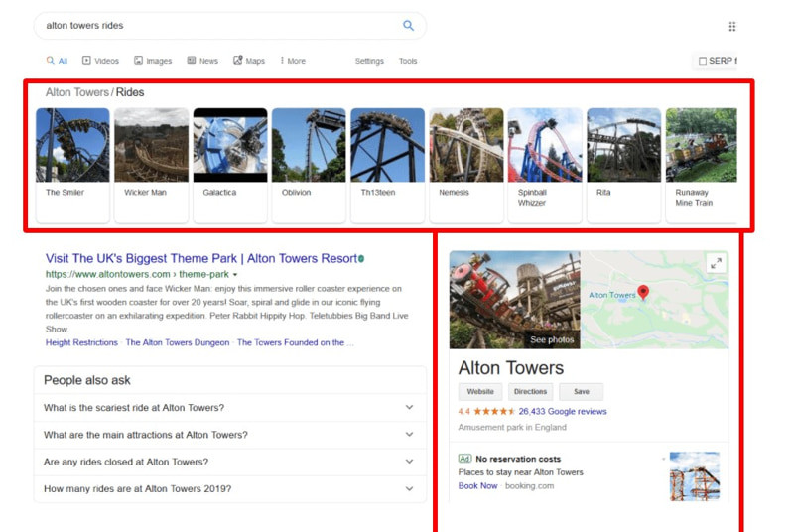This screenshot has height=532, width=794.
Task: Open 'Visit The UK's Biggest Theme Park' result
Action: [201, 259]
